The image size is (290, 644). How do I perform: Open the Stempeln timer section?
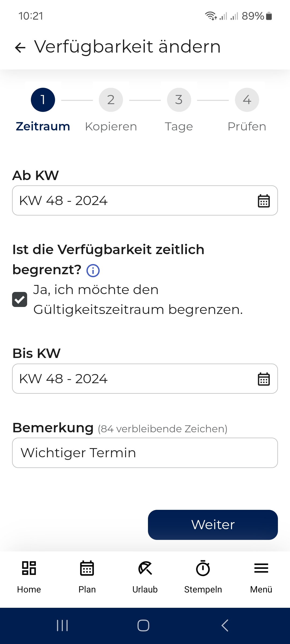click(203, 577)
